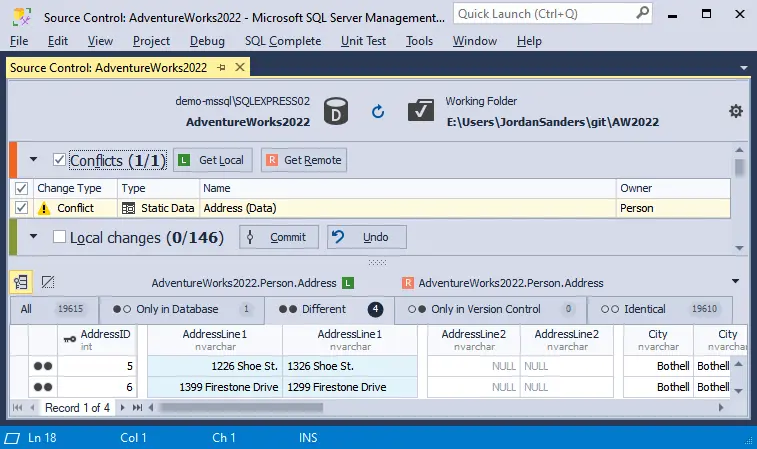Jump to the last record

137,407
